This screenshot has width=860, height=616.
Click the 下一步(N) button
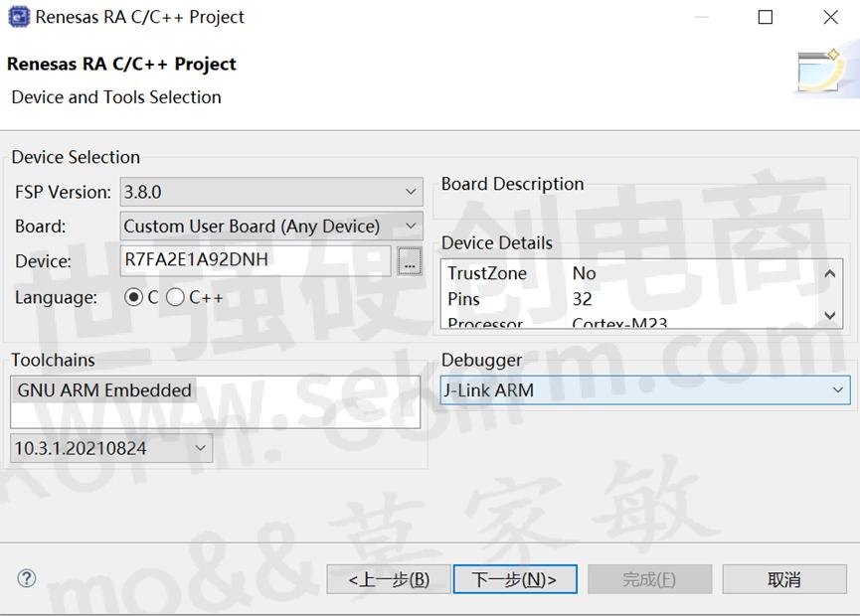coord(514,579)
